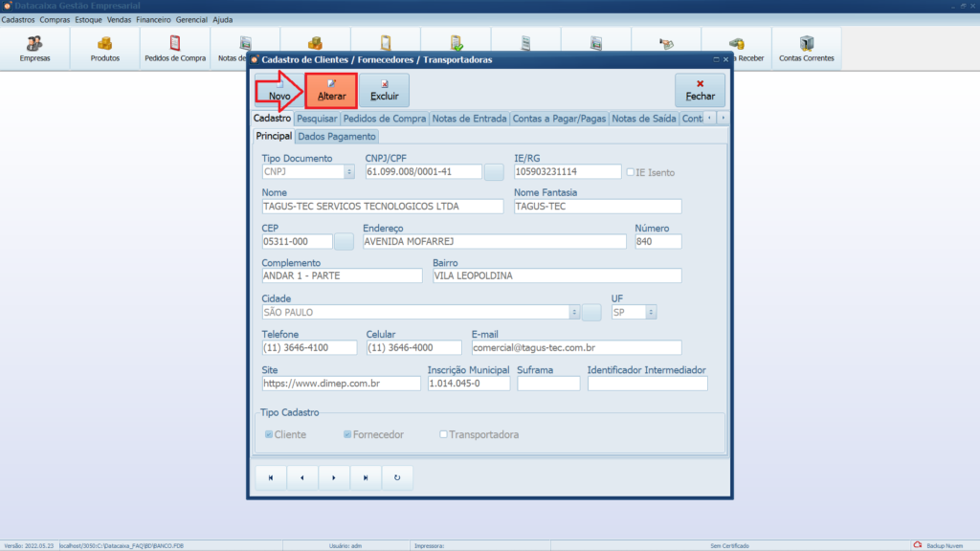
Task: Toggle the Fornecedor checkbox
Action: pyautogui.click(x=347, y=434)
